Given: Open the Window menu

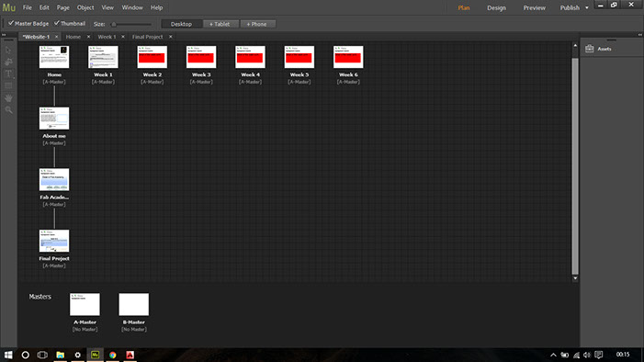Looking at the screenshot, I should 132,7.
